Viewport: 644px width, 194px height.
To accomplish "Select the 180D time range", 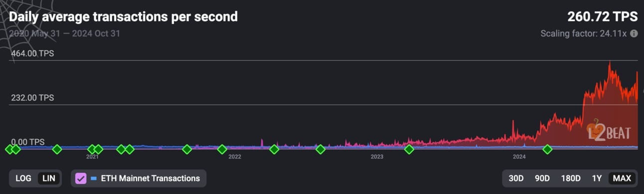I will point(571,178).
